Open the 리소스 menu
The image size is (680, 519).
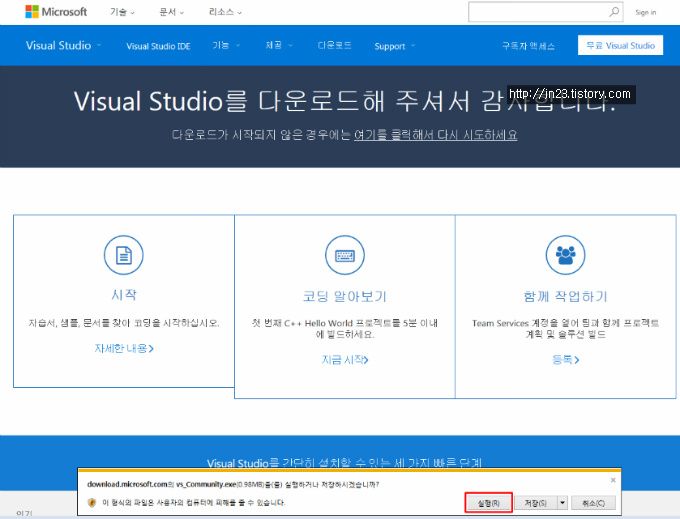coord(225,12)
